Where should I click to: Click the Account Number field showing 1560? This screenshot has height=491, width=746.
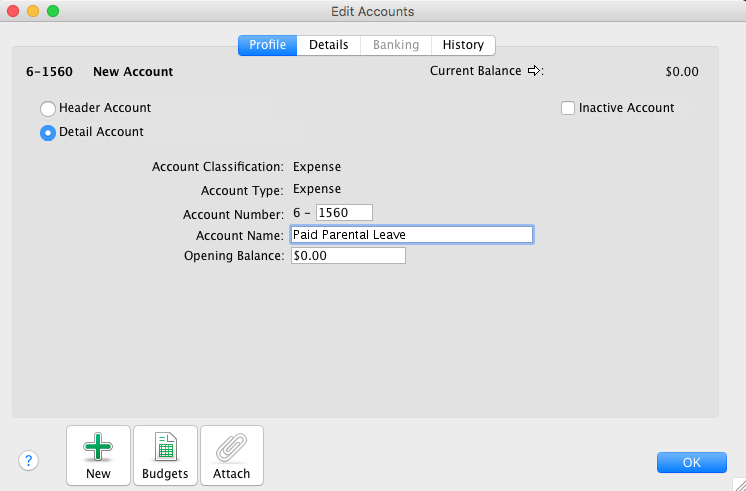pos(343,212)
